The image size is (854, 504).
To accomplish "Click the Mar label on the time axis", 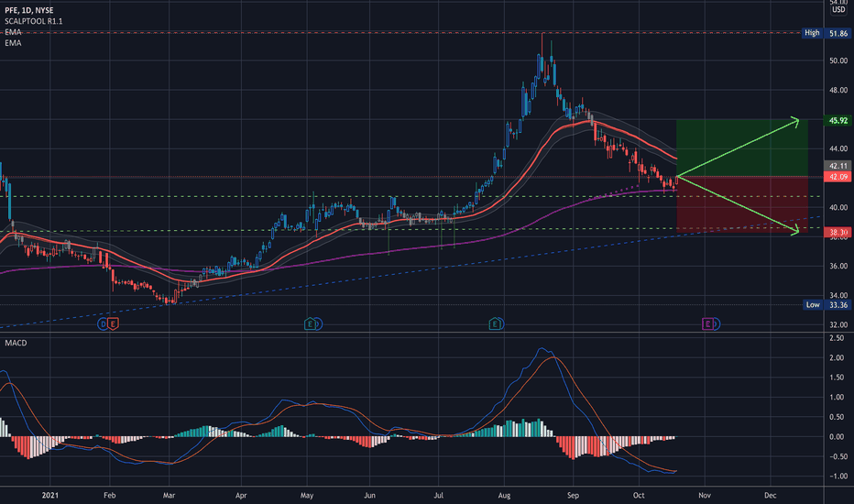I will pos(169,495).
